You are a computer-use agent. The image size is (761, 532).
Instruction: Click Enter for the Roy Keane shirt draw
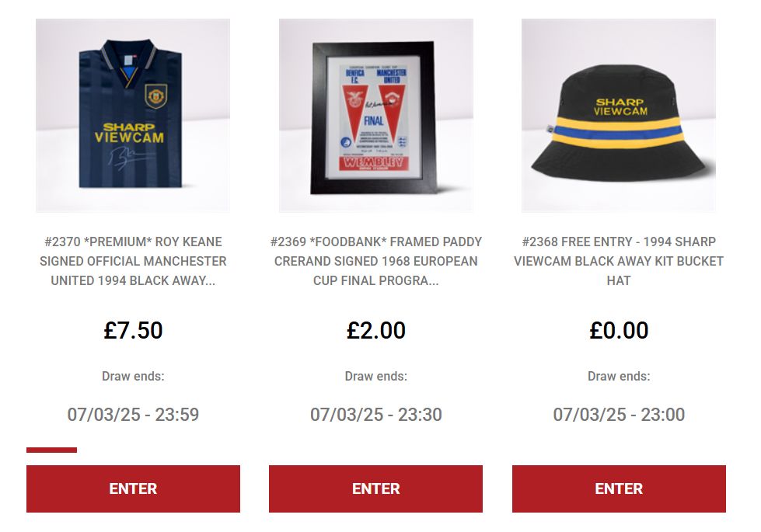click(133, 489)
